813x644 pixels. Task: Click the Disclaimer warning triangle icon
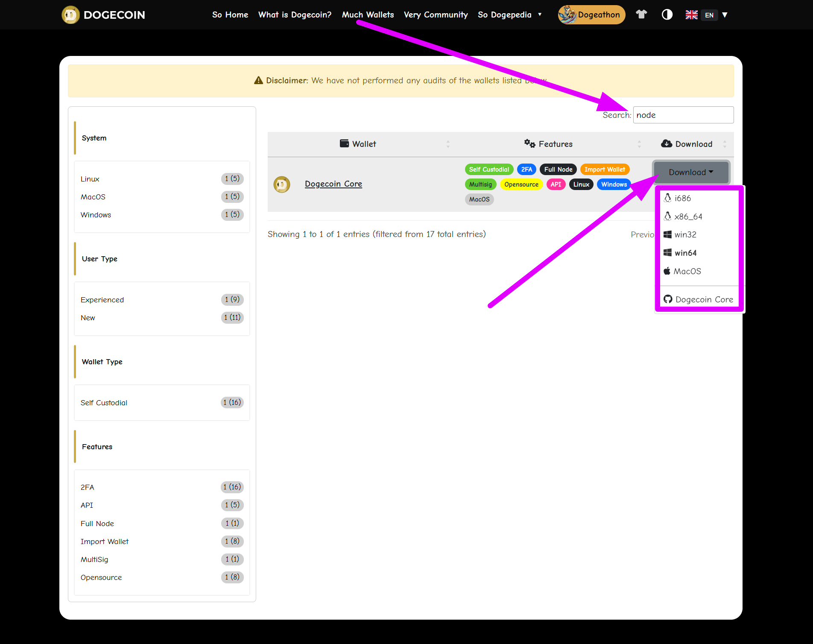(x=258, y=80)
